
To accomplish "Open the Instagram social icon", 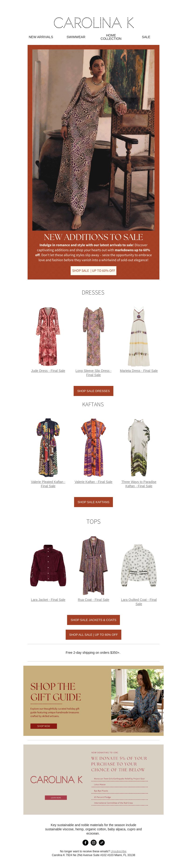I will (x=94, y=843).
